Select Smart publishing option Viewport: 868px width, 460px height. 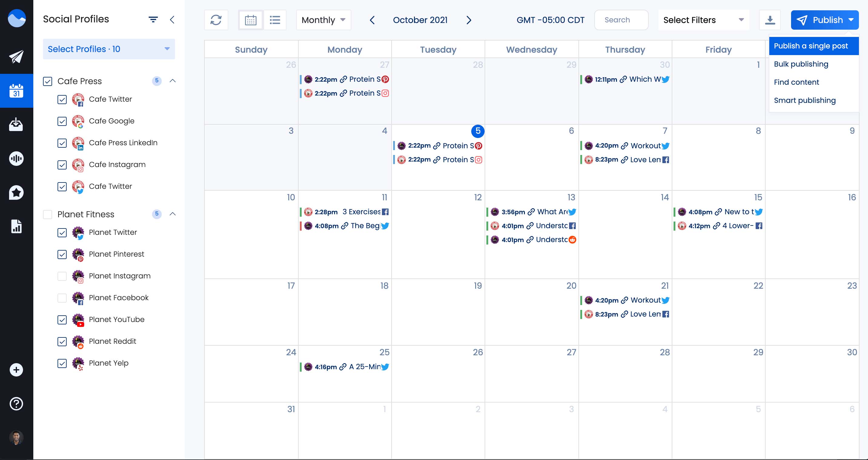[805, 100]
